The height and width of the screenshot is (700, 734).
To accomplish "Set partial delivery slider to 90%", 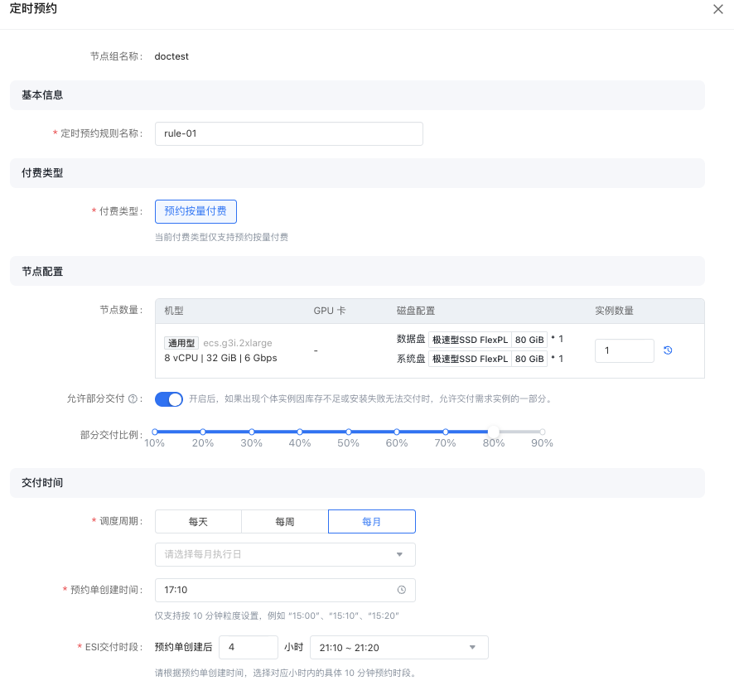I will [x=542, y=432].
